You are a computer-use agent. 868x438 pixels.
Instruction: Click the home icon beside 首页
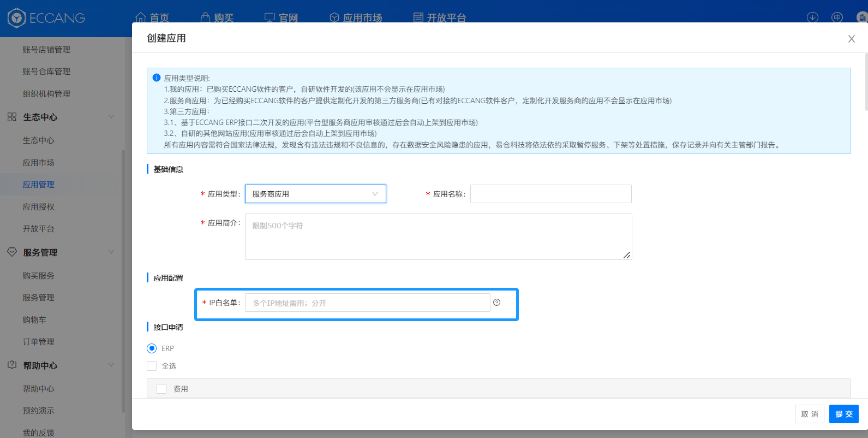(x=140, y=17)
